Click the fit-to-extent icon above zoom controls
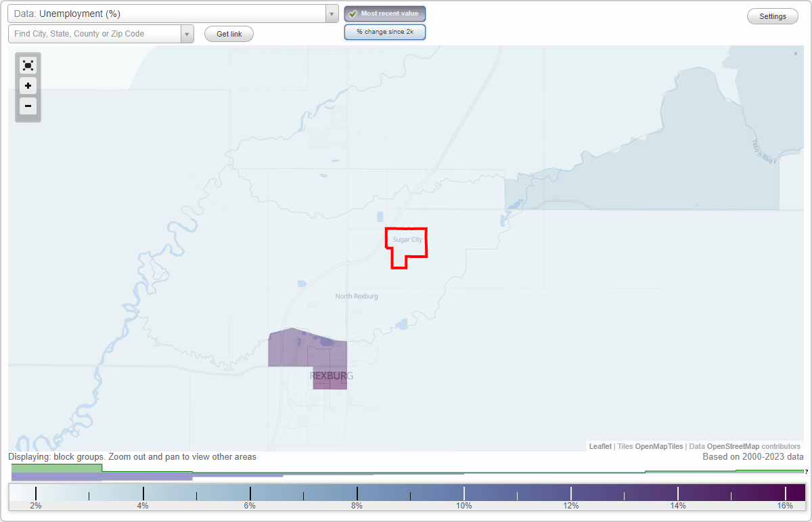812x522 pixels. point(28,65)
